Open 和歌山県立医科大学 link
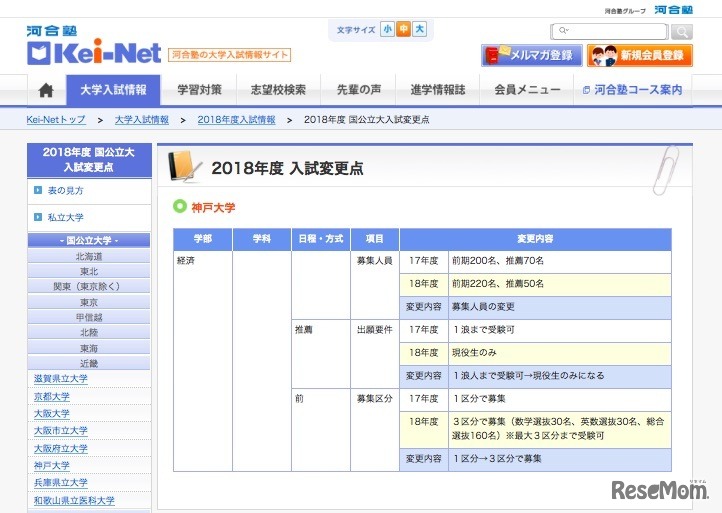The height and width of the screenshot is (513, 722). [x=74, y=500]
